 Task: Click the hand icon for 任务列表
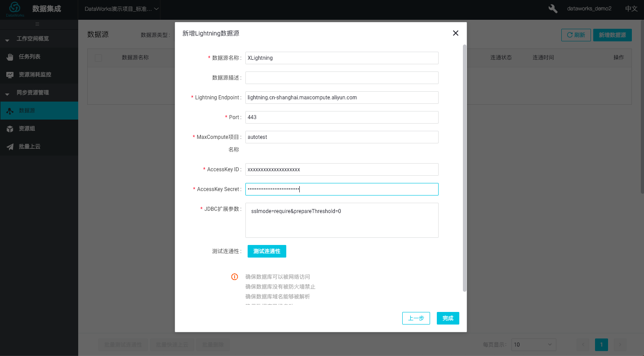(x=10, y=57)
